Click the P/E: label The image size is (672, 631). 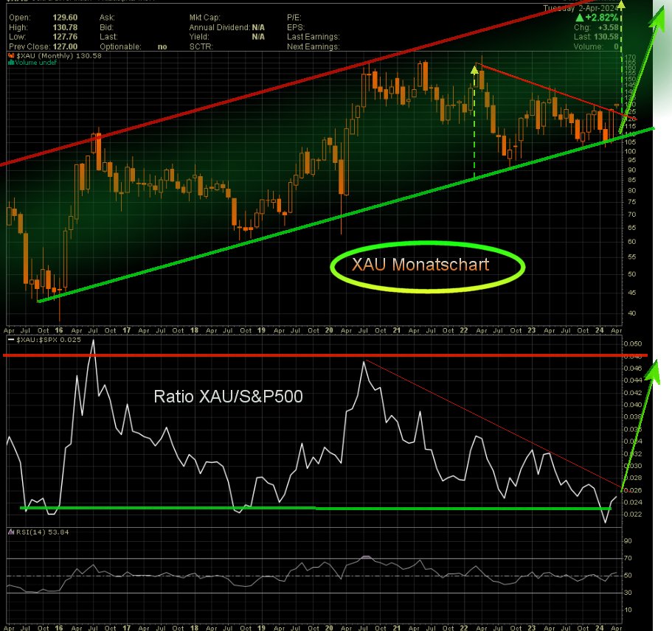pos(294,18)
